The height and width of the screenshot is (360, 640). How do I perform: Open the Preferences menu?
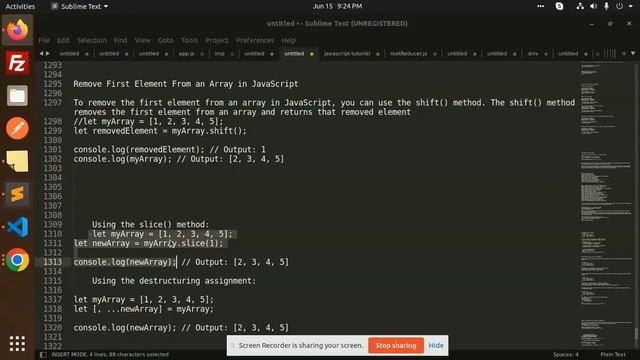(255, 40)
